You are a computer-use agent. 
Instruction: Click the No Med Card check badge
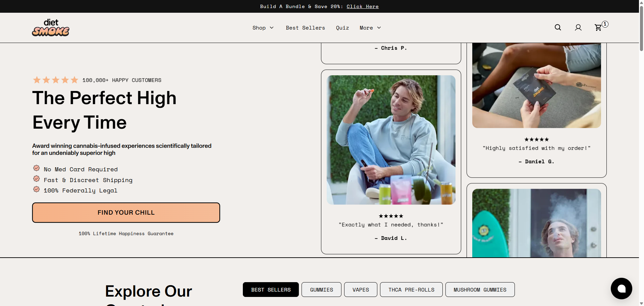[x=37, y=168]
